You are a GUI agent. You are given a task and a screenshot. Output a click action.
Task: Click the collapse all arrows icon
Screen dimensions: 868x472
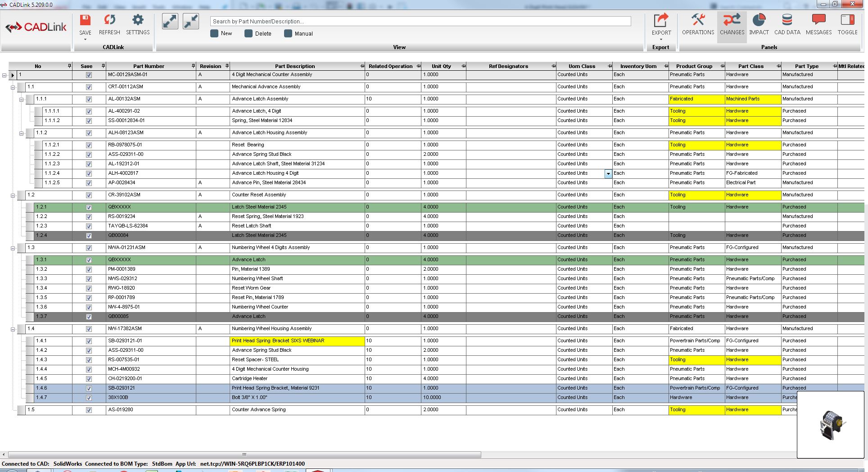coord(191,21)
